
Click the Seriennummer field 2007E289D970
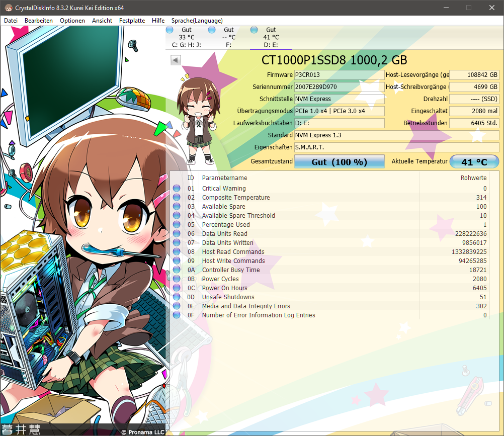[340, 87]
